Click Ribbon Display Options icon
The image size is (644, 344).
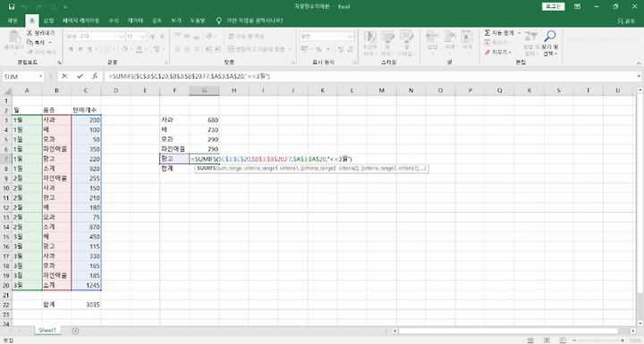[578, 6]
